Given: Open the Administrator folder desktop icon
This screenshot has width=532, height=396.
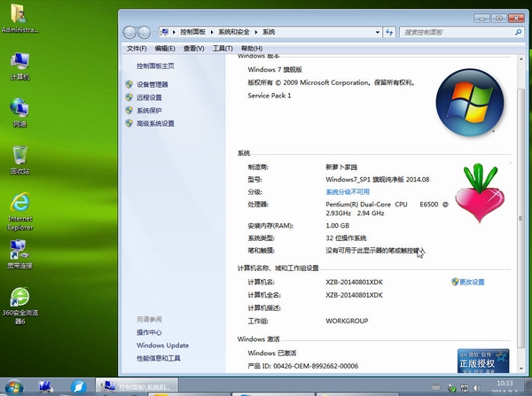Looking at the screenshot, I should (20, 18).
